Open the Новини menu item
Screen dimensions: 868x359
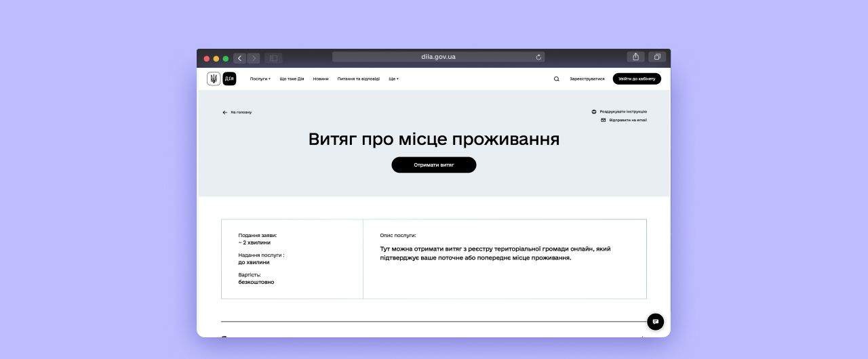321,79
